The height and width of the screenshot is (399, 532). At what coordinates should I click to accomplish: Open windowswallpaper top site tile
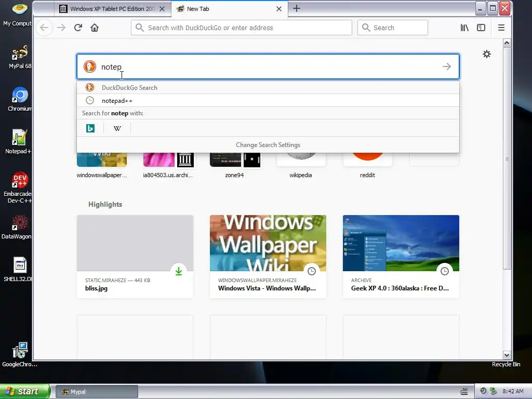tap(101, 166)
